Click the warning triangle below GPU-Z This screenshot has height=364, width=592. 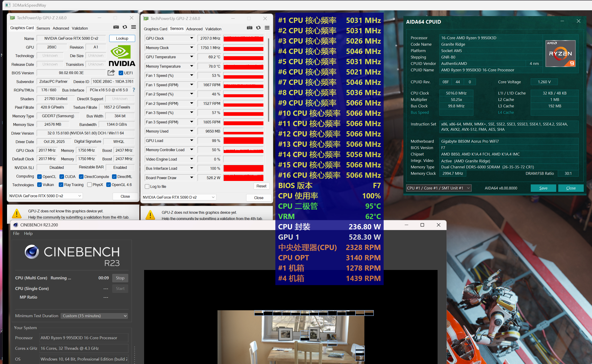pyautogui.click(x=17, y=213)
